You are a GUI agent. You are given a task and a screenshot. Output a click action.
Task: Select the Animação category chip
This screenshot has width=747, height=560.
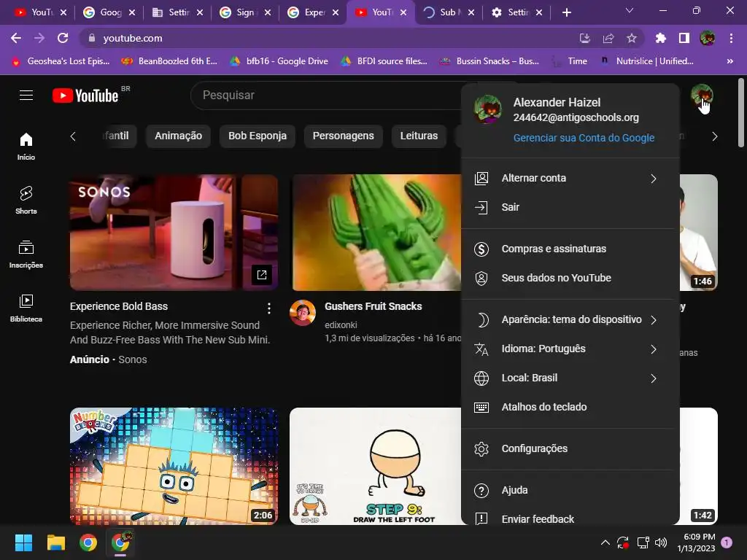[178, 136]
